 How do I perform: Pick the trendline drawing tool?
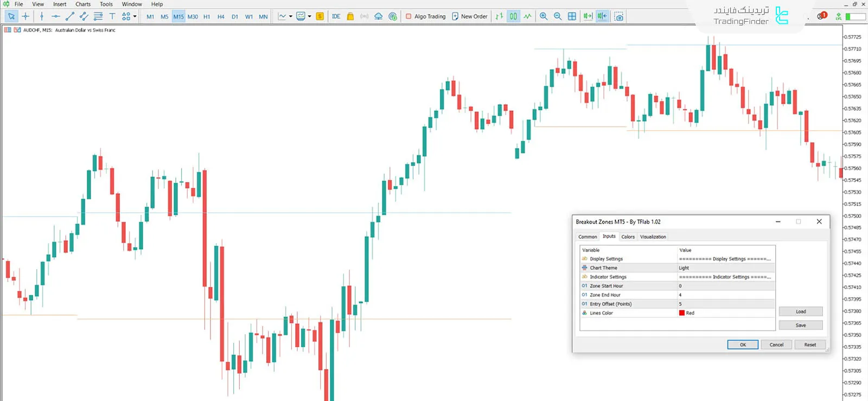pyautogui.click(x=69, y=16)
